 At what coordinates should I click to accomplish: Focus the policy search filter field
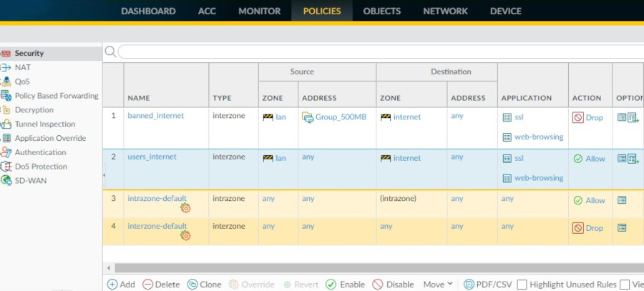pyautogui.click(x=381, y=51)
